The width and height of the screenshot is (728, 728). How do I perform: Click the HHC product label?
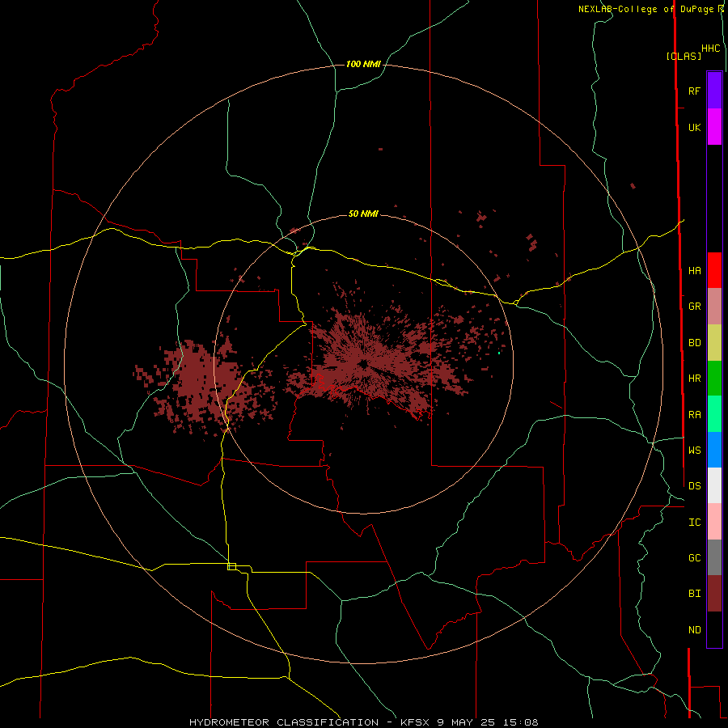[710, 49]
